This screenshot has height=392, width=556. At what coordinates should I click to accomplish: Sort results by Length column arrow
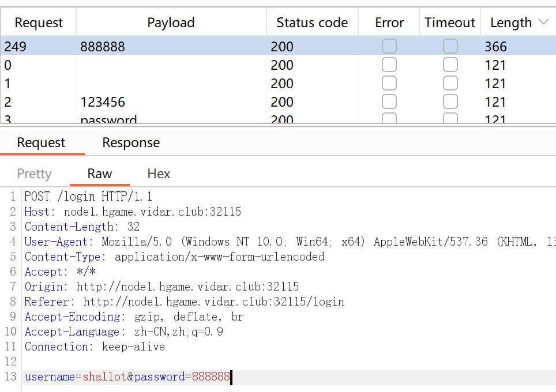543,22
